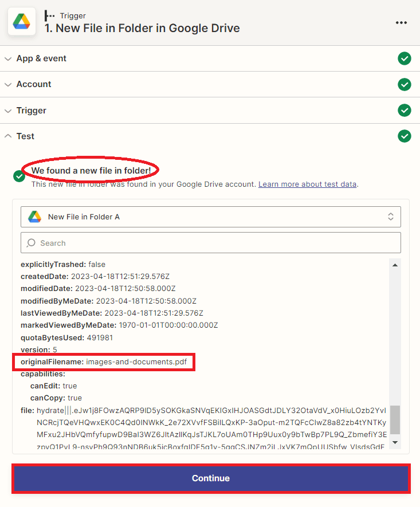Expand the App & event section
The width and height of the screenshot is (420, 507).
point(41,58)
